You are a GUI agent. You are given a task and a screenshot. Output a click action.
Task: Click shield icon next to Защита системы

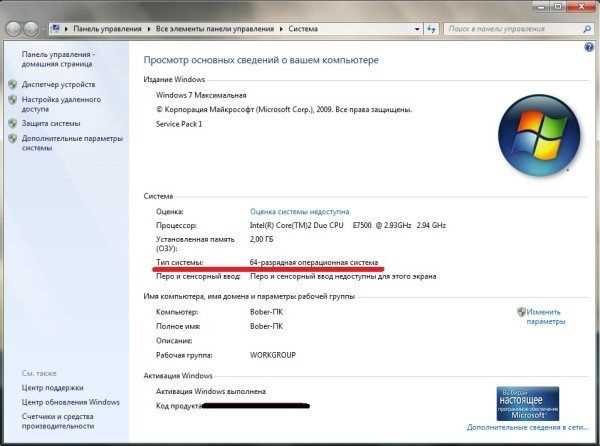pyautogui.click(x=13, y=124)
